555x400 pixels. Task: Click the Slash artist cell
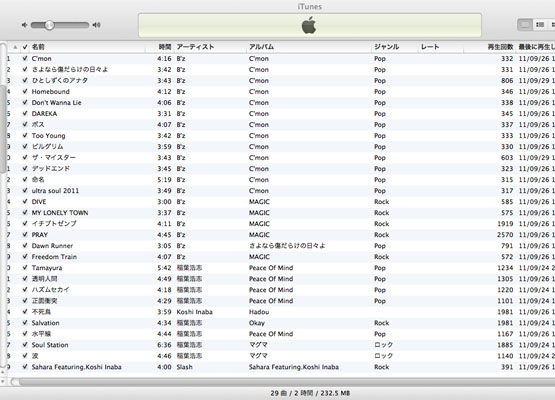coord(184,367)
